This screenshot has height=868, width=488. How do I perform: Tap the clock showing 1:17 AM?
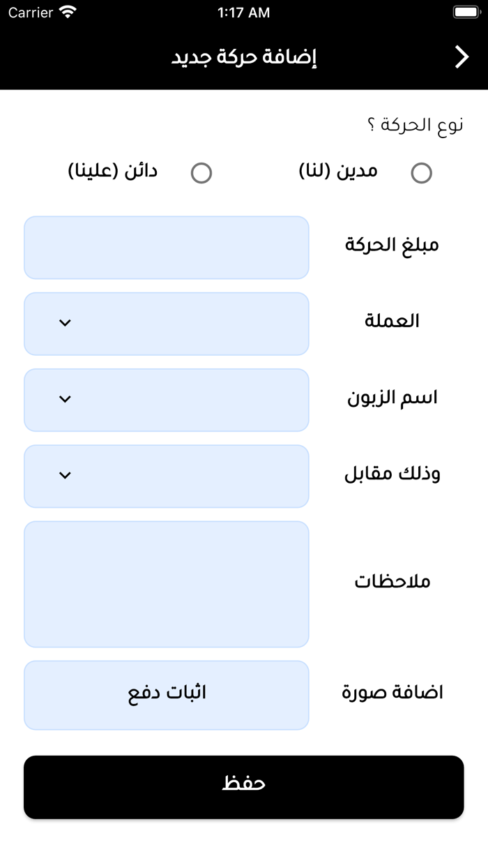tap(244, 12)
